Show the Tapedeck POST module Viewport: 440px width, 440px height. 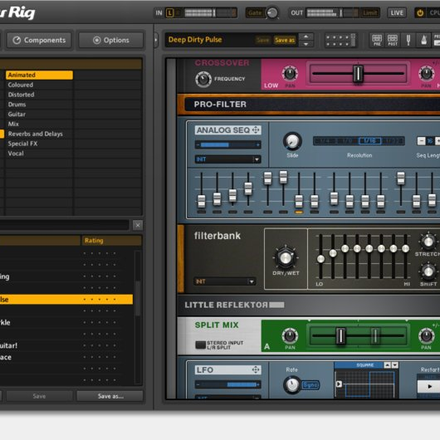click(393, 40)
